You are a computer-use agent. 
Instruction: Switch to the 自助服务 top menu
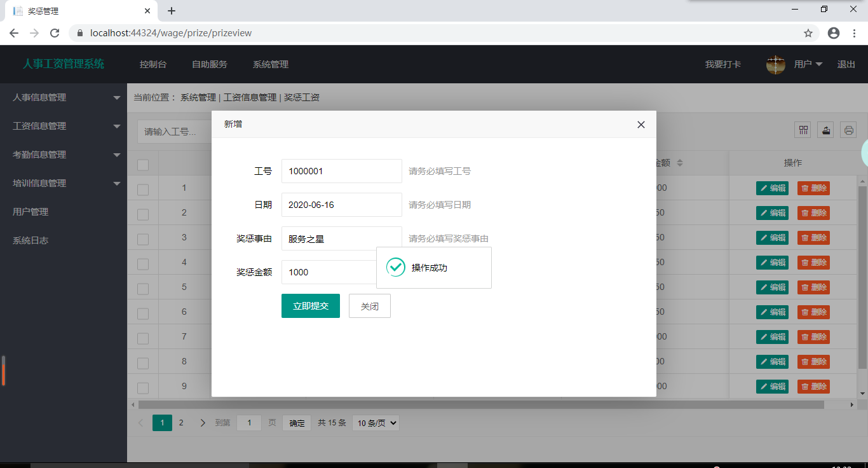tap(210, 64)
